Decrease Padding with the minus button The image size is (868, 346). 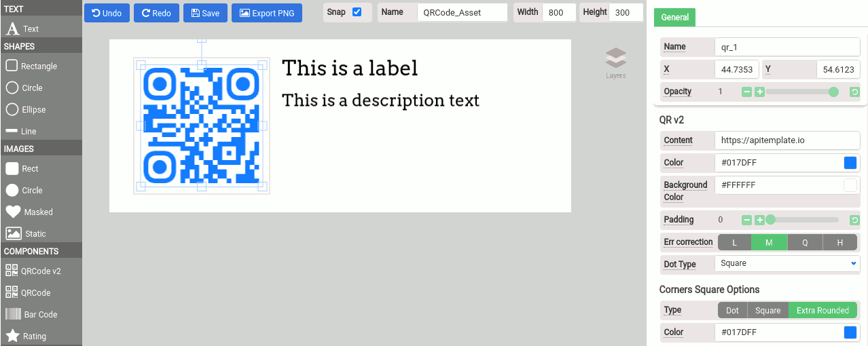pos(746,220)
